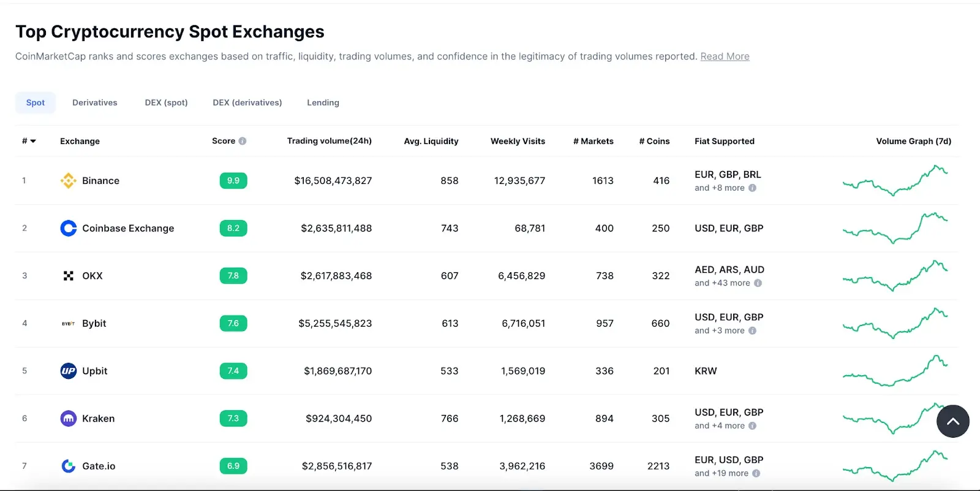Click the Gate.io 6.9 score badge
The height and width of the screenshot is (491, 980).
tap(233, 466)
